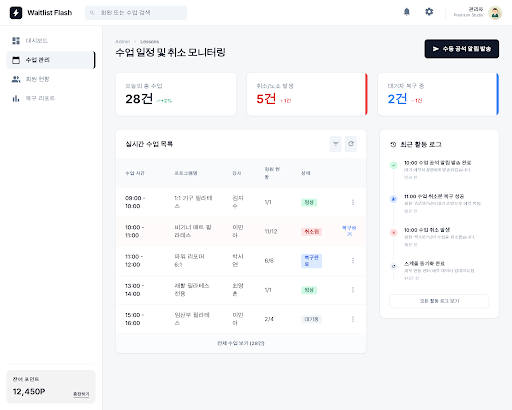This screenshot has height=410, width=512.
Task: Click green status badge on 09:00 row
Action: (309, 202)
